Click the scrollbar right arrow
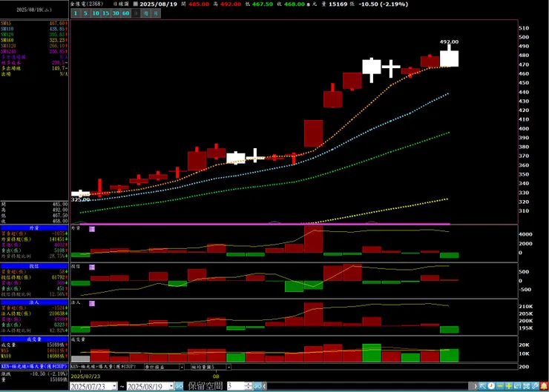 [475, 386]
